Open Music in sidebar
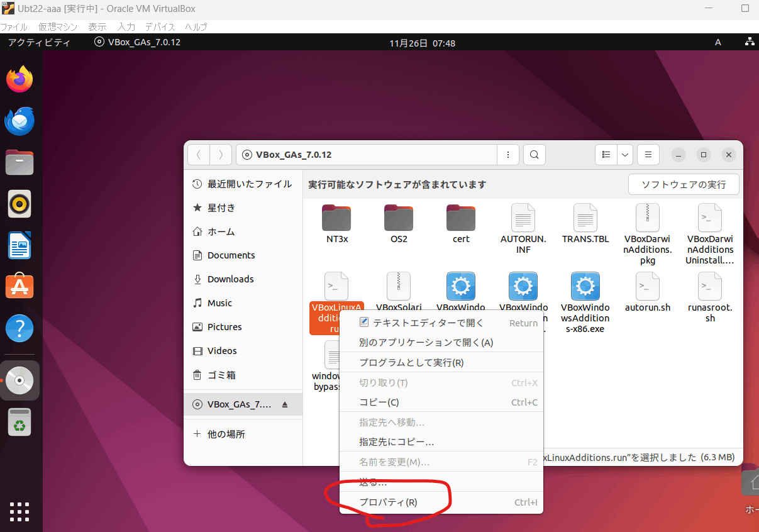This screenshot has height=532, width=759. pyautogui.click(x=243, y=303)
